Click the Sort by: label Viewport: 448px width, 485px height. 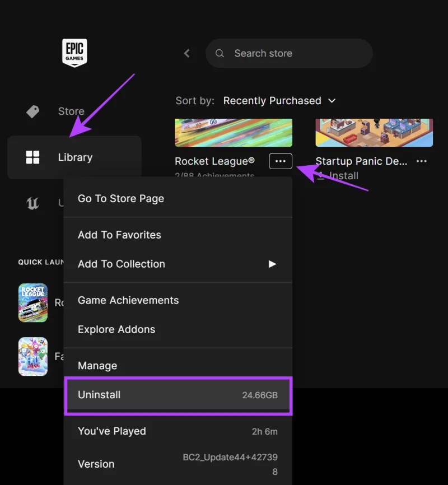(x=195, y=101)
